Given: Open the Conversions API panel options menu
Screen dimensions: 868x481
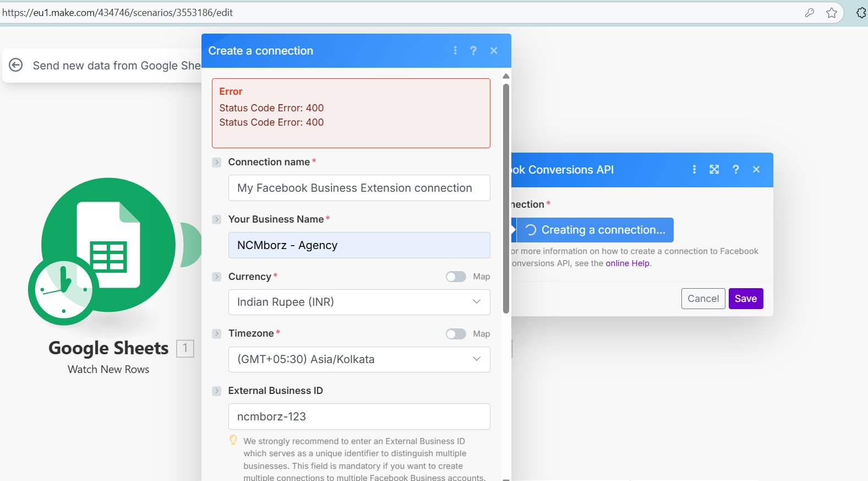Looking at the screenshot, I should 694,170.
